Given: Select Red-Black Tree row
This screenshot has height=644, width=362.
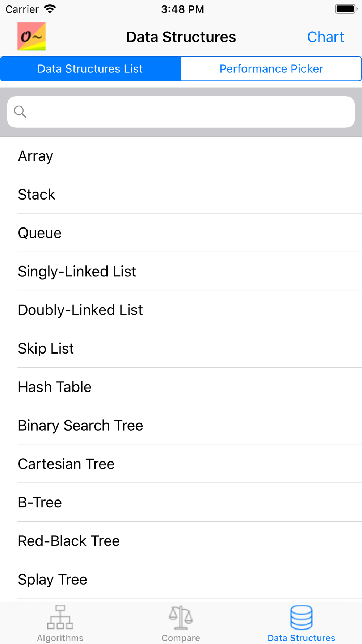Looking at the screenshot, I should click(x=181, y=541).
